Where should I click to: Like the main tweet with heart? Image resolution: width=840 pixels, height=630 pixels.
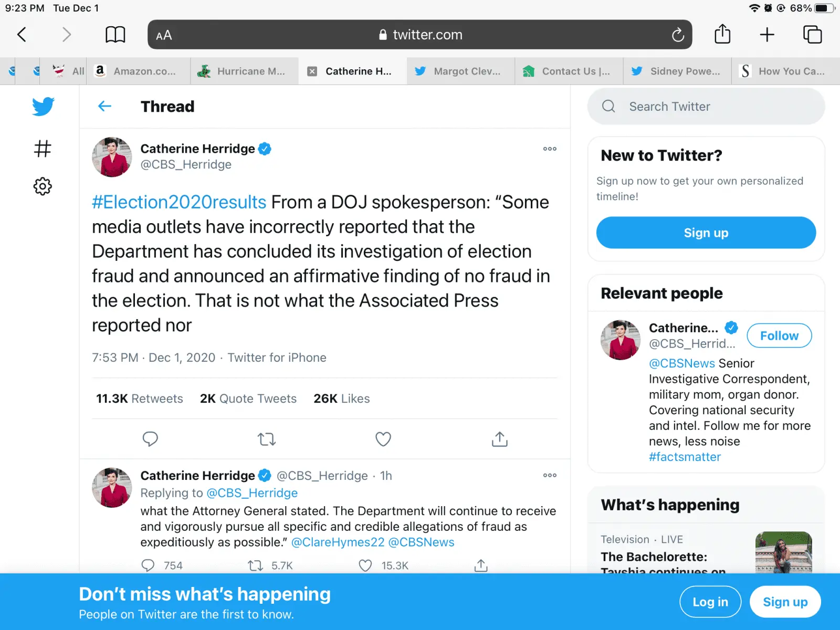point(383,439)
